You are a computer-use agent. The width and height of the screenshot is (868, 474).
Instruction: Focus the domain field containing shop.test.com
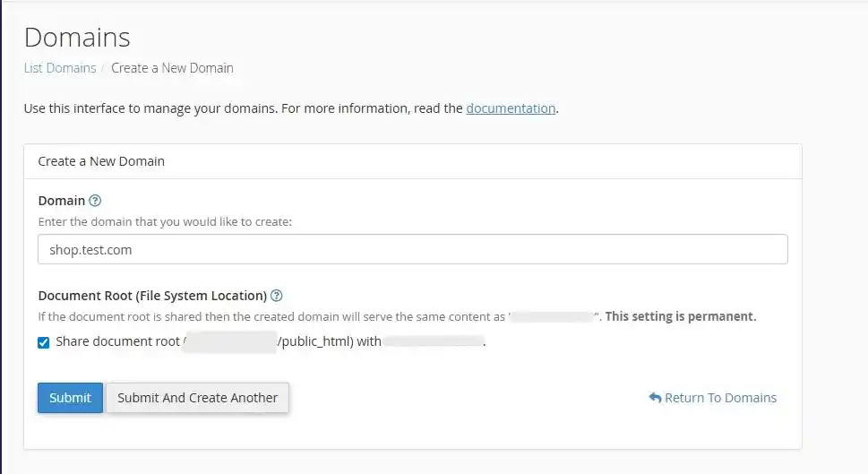point(412,250)
